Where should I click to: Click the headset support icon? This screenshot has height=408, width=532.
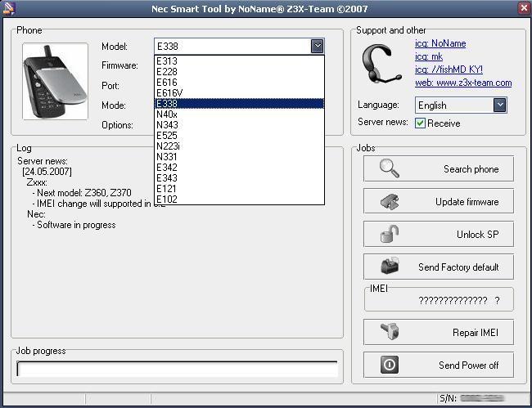(381, 64)
